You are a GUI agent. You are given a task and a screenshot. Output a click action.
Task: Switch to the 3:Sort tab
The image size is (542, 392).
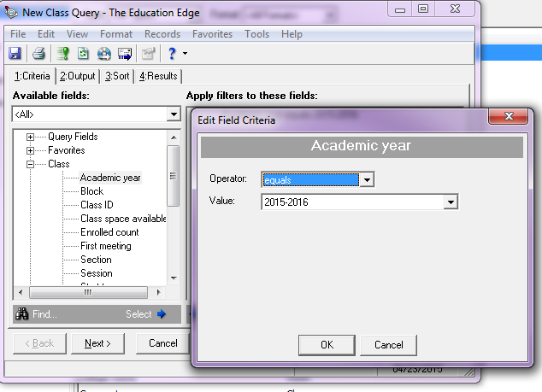pyautogui.click(x=117, y=76)
